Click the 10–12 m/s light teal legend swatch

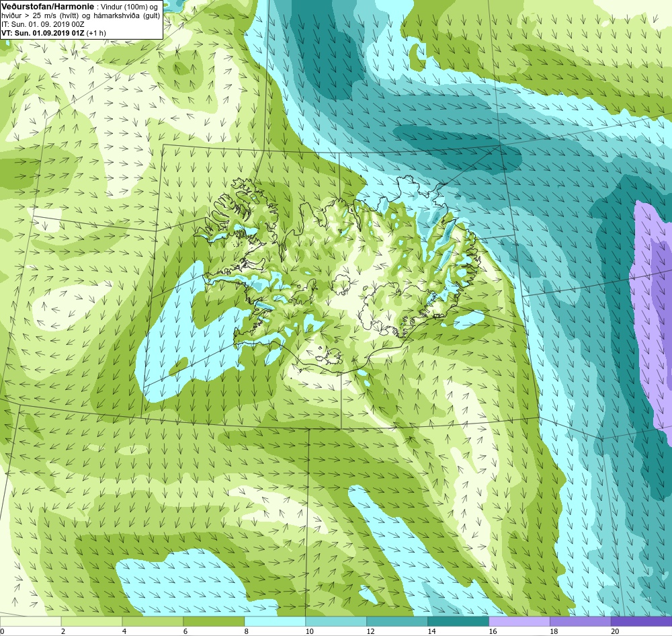tap(336, 621)
